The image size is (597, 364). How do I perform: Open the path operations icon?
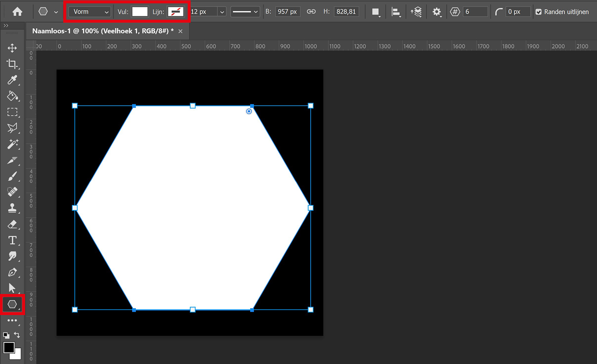tap(375, 12)
